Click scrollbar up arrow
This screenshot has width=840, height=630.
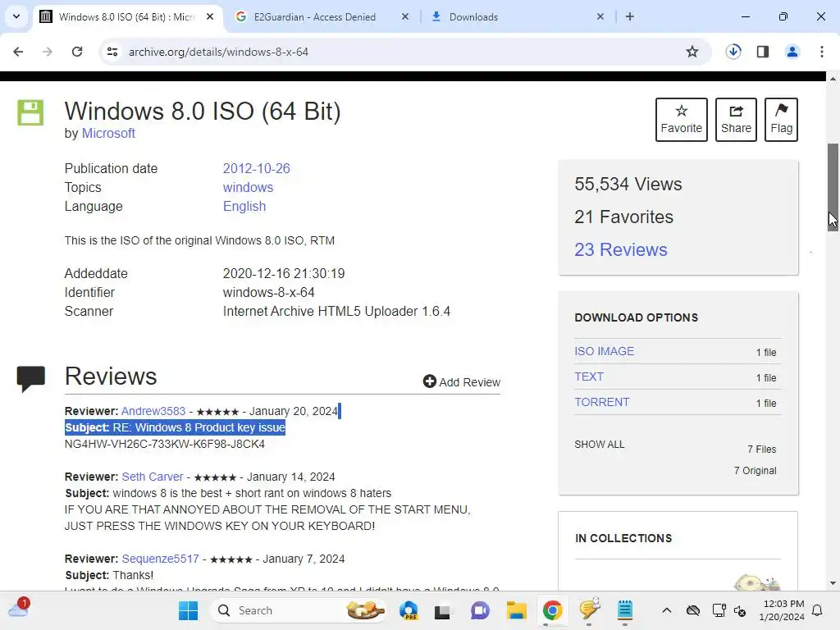click(x=833, y=79)
